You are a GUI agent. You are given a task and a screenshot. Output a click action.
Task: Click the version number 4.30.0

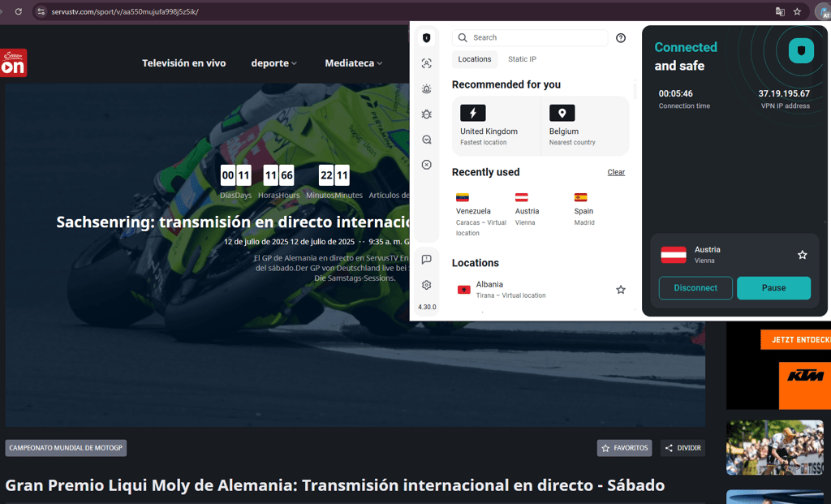427,307
